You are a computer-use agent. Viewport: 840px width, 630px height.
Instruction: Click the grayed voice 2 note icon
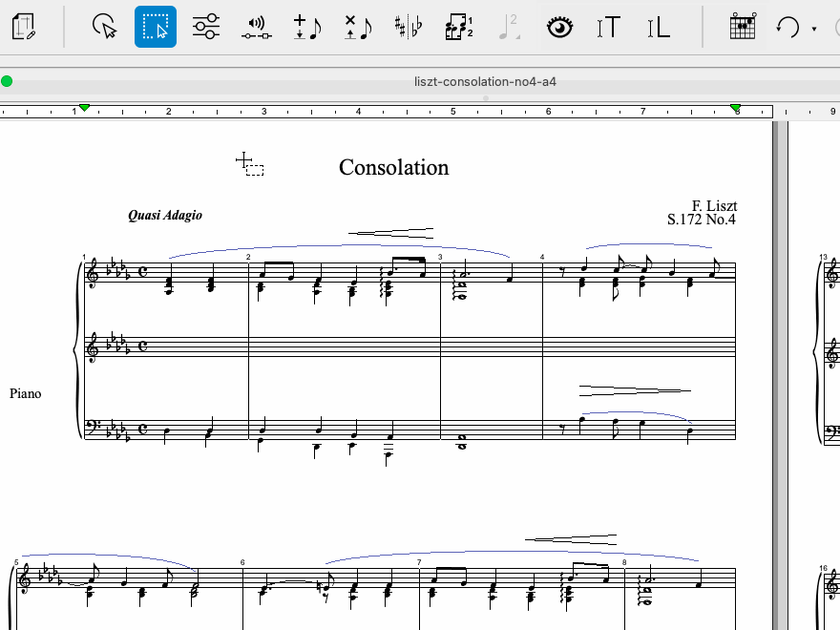click(x=510, y=27)
